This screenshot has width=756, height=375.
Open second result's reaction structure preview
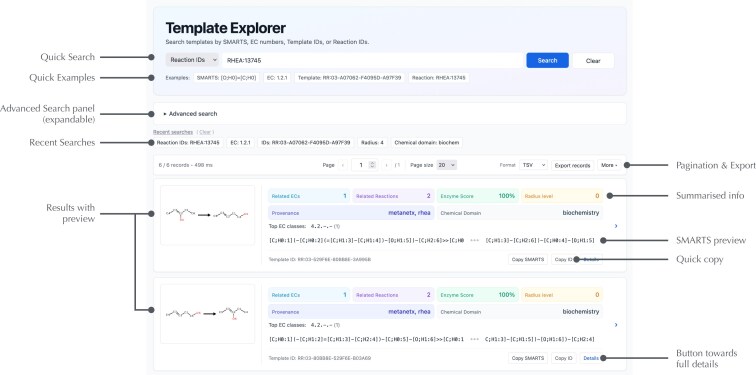click(x=207, y=314)
